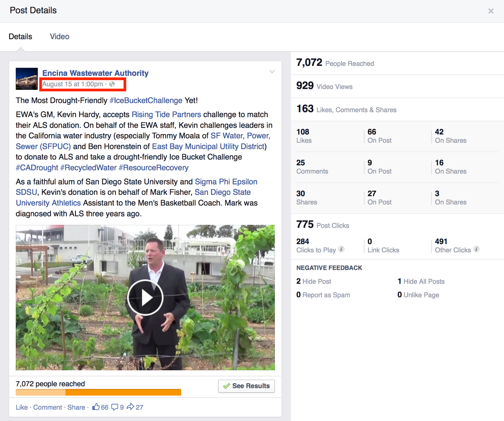504x421 pixels.
Task: Click the 775 Post Clicks stat
Action: click(322, 225)
